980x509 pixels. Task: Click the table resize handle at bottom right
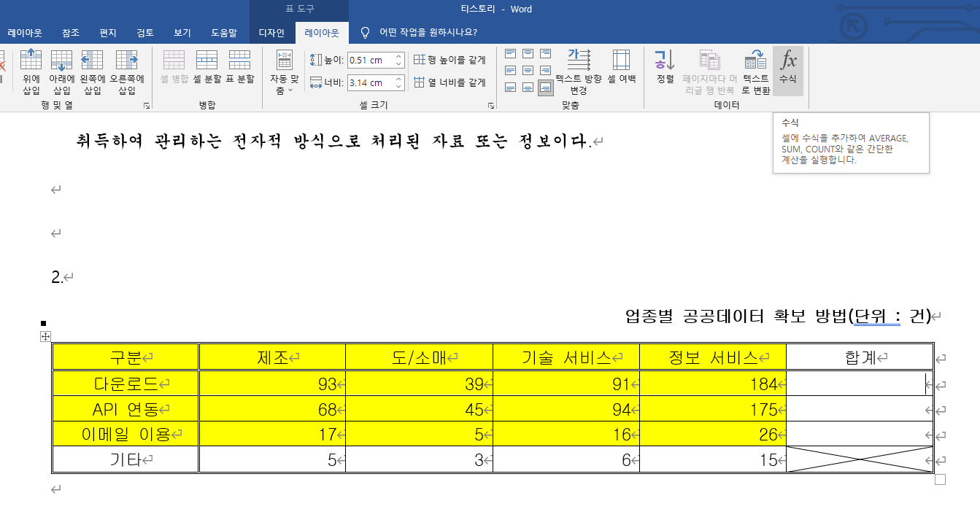click(940, 480)
